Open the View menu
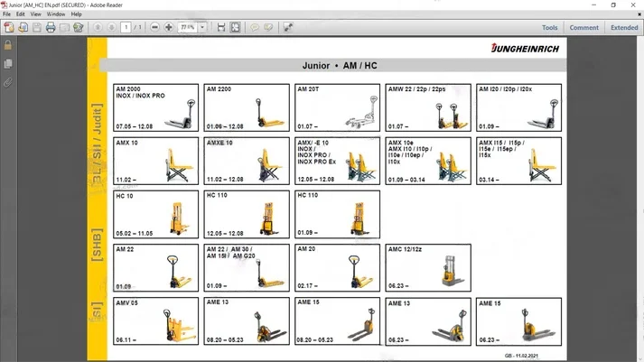Screen dimensions: 644x362 [36, 14]
